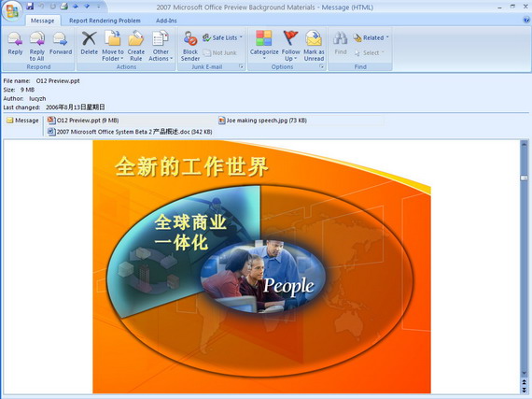532x399 pixels.
Task: Open the Categorize color menu
Action: coord(264,46)
